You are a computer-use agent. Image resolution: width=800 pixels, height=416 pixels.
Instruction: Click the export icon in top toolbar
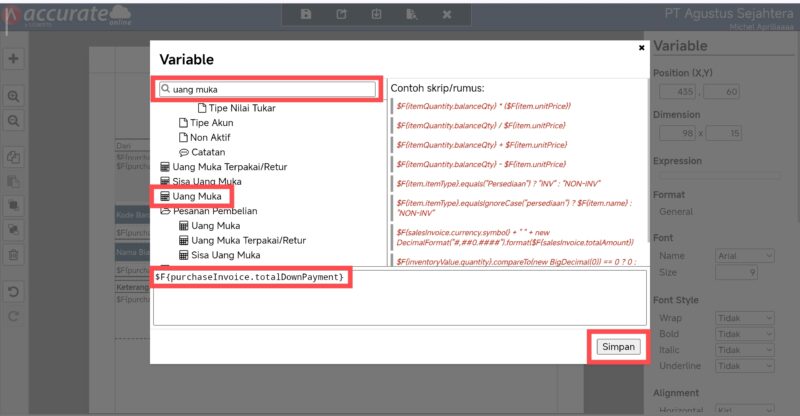pyautogui.click(x=341, y=15)
